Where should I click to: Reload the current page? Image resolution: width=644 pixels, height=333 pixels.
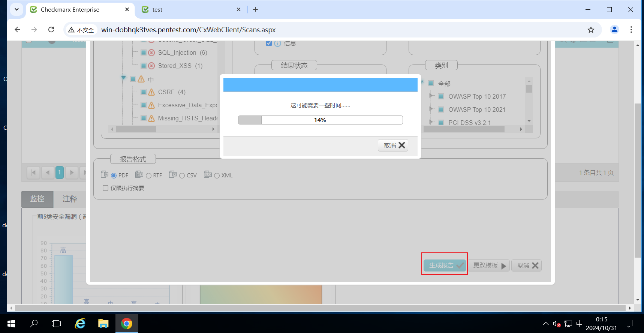(x=51, y=30)
